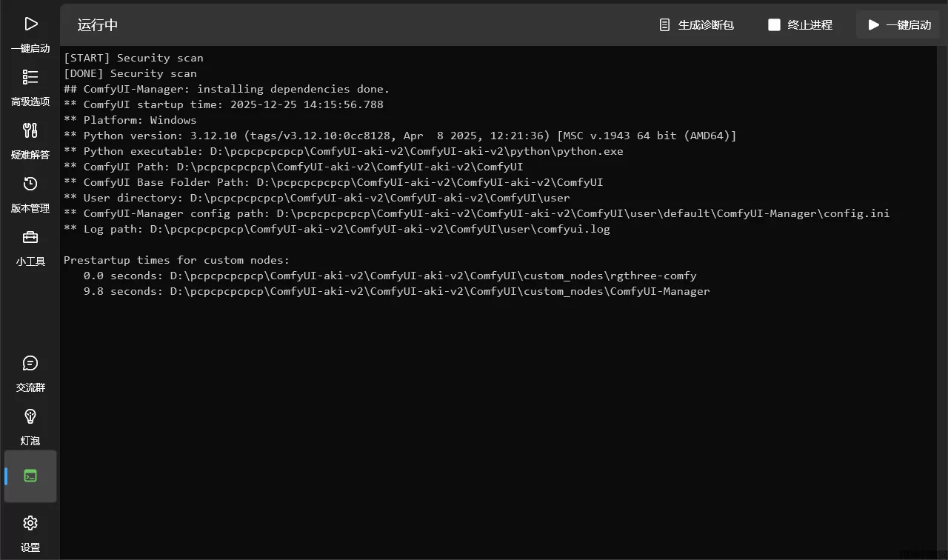Click the top-right 一键启动 button
Viewport: 948px width, 560px height.
(x=899, y=25)
